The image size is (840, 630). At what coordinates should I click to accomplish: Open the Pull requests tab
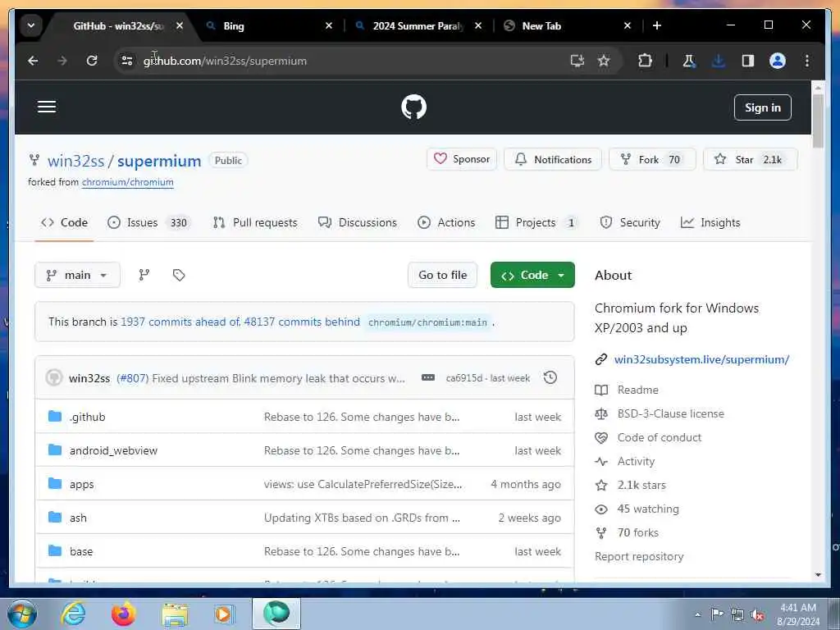[255, 222]
